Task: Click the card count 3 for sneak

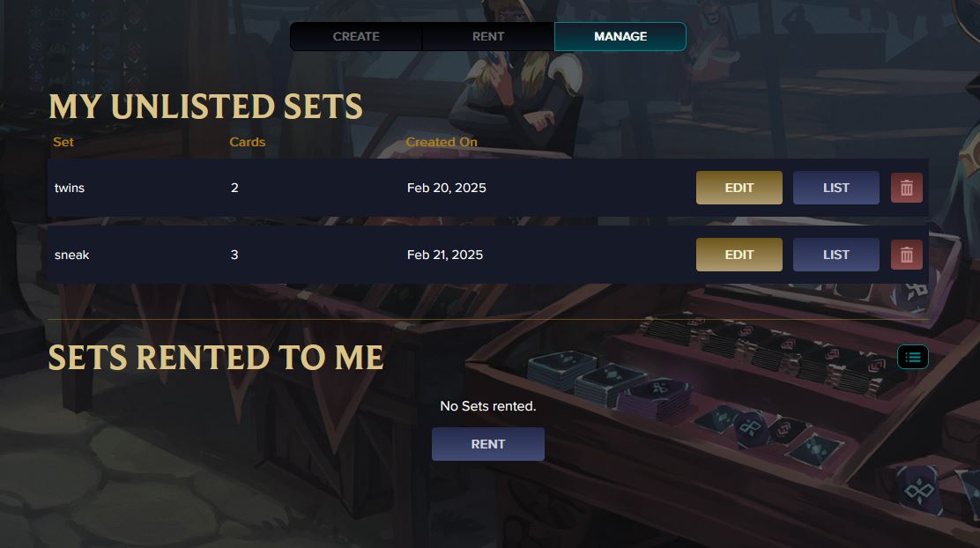Action: pos(234,255)
